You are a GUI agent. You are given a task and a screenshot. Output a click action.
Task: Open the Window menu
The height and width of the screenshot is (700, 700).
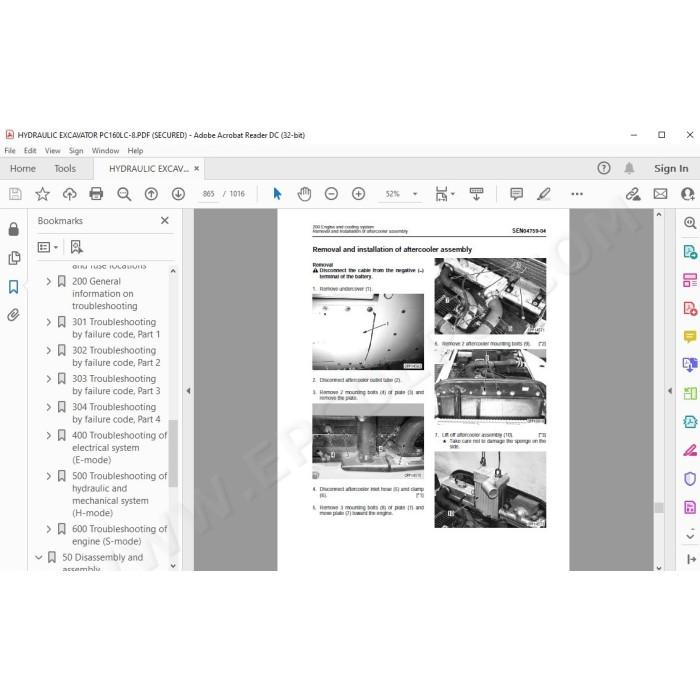[105, 151]
